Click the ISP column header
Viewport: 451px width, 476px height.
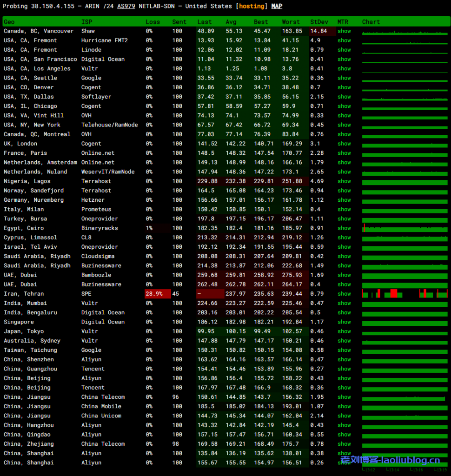[86, 22]
